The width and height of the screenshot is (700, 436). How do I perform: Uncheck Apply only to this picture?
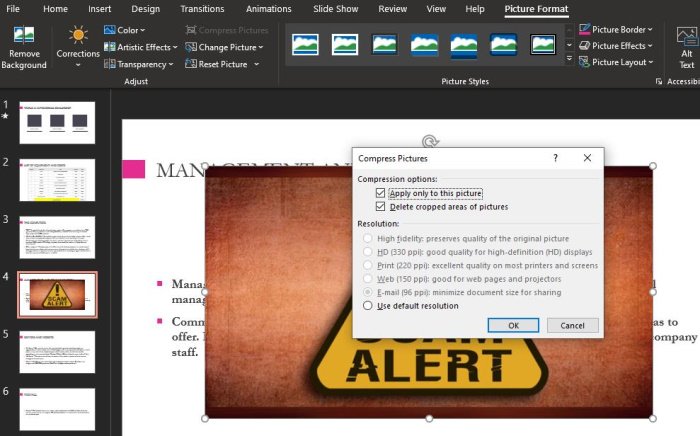click(380, 193)
